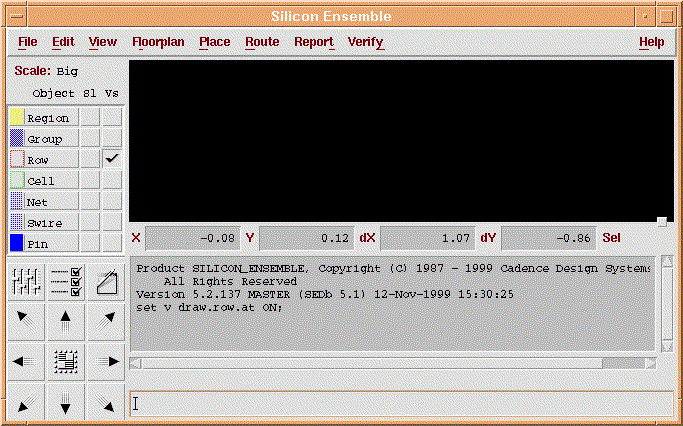This screenshot has height=426, width=683.
Task: Click the sliders settings icon
Action: (x=26, y=282)
